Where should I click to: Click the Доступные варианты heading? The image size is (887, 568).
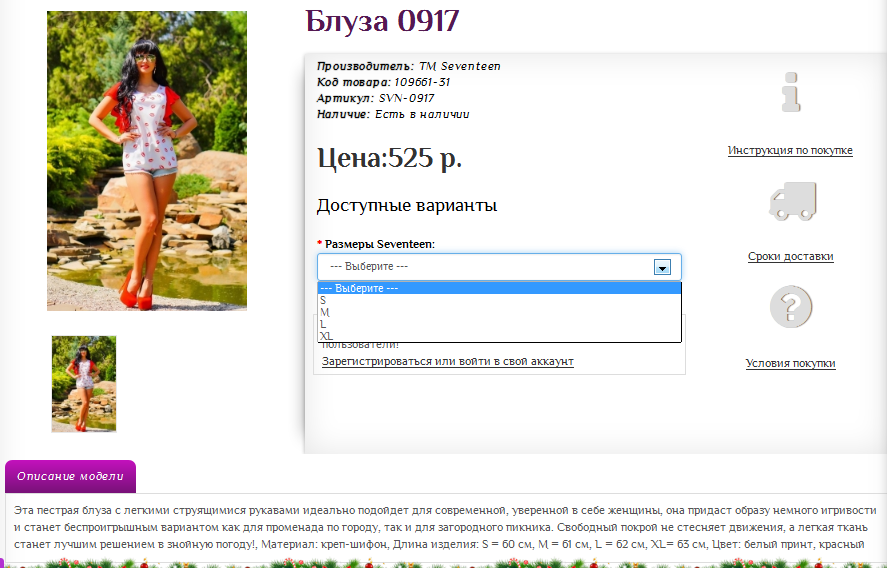click(x=407, y=205)
